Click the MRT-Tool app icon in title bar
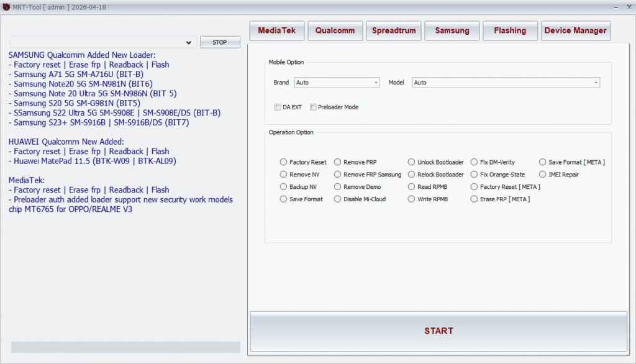This screenshot has height=364, width=636. pyautogui.click(x=7, y=6)
